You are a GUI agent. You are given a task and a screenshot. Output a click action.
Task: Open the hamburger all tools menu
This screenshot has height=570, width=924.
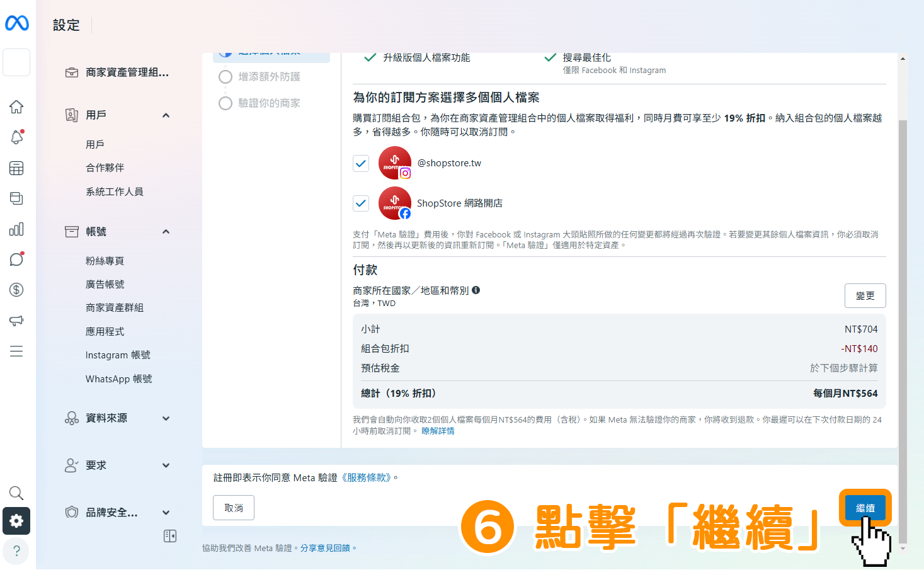[x=16, y=351]
